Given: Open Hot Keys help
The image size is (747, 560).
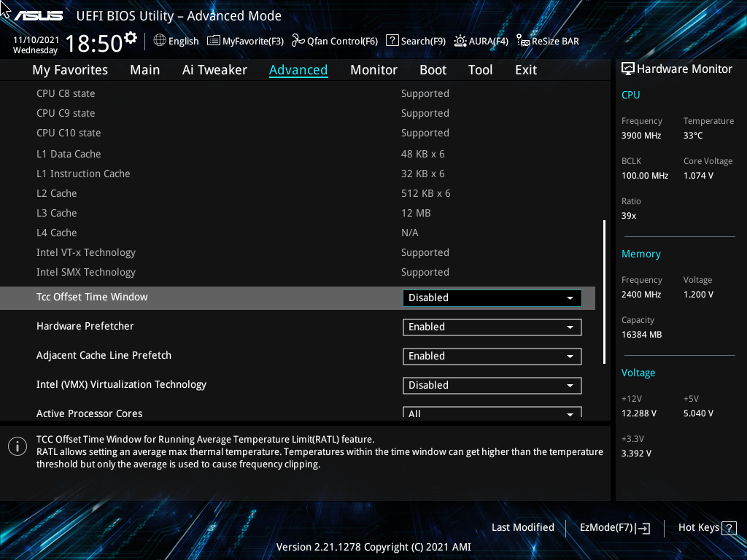Looking at the screenshot, I should pyautogui.click(x=708, y=528).
